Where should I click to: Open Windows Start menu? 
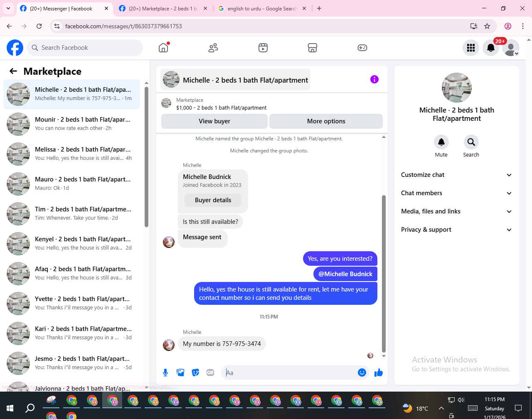[x=10, y=408]
